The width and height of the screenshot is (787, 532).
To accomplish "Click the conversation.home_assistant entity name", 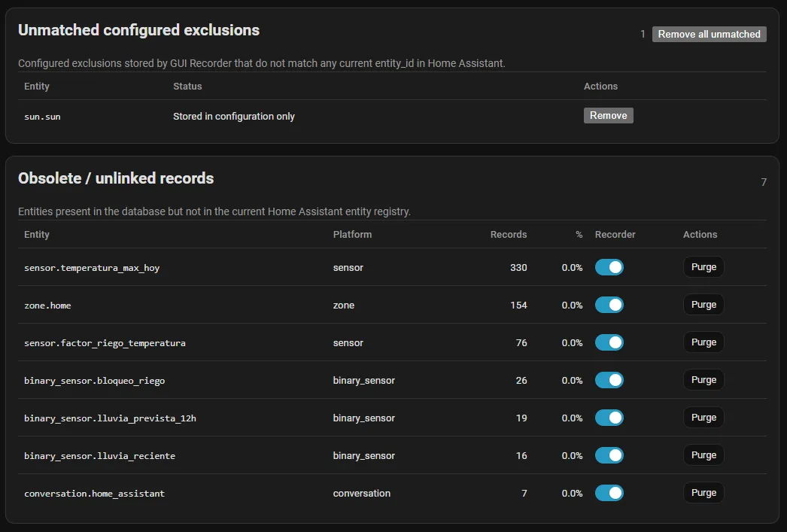I will pyautogui.click(x=94, y=494).
